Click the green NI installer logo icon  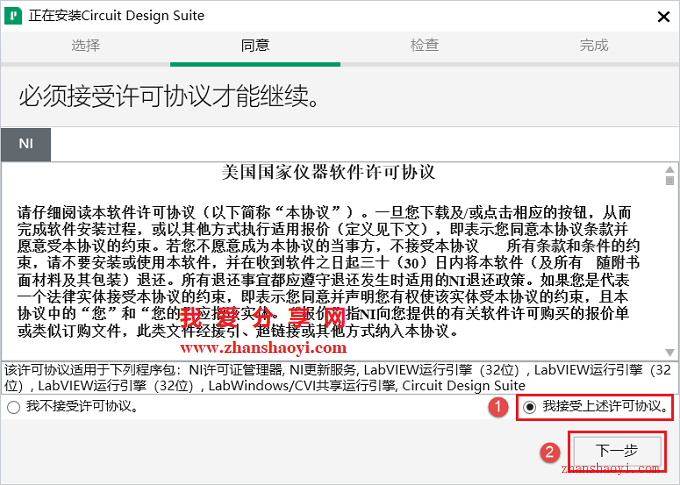click(13, 16)
